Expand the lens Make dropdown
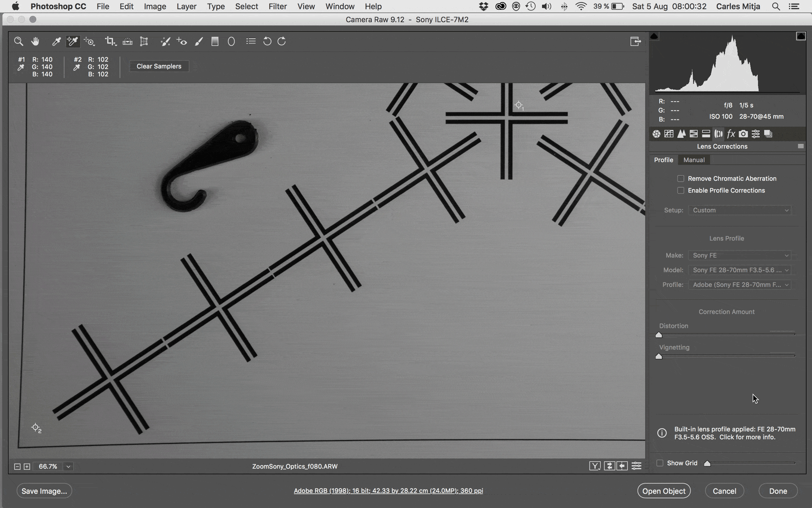812x508 pixels. [740, 255]
